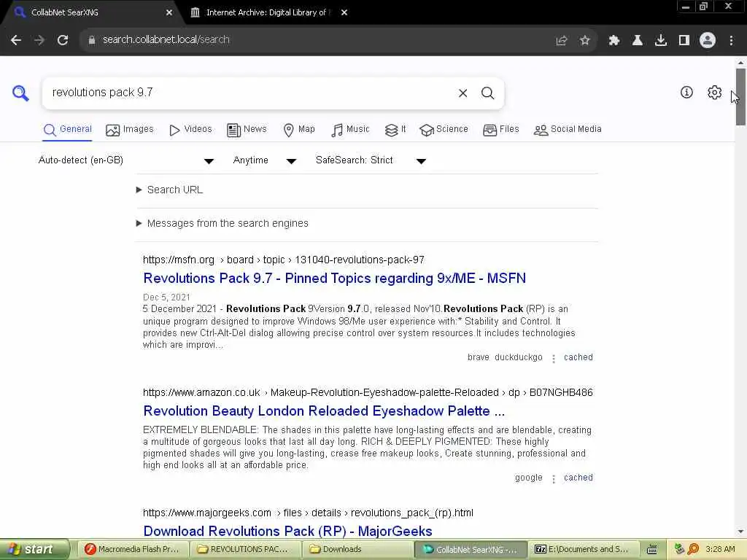Close the CollabNet SearXNG tab
This screenshot has width=747, height=560.
click(x=169, y=13)
